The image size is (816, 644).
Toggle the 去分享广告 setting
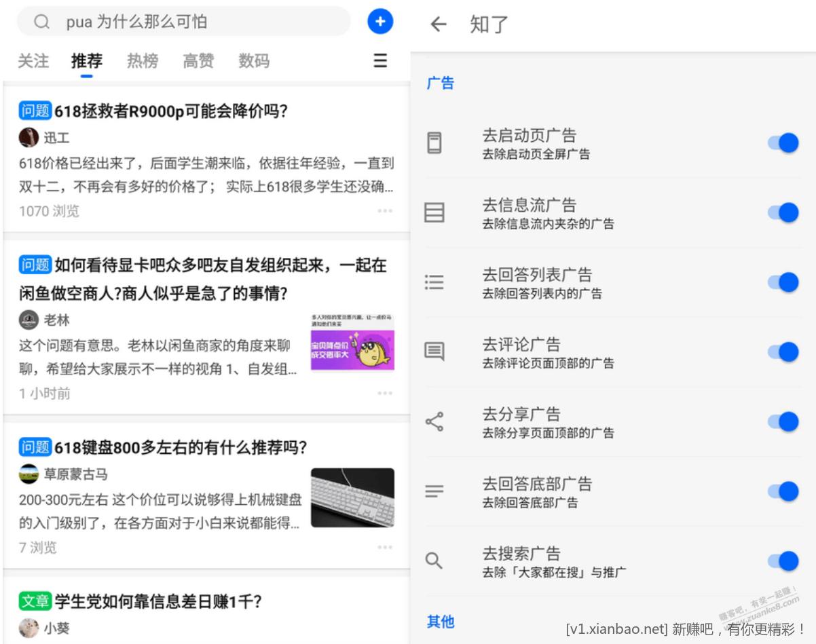[783, 421]
